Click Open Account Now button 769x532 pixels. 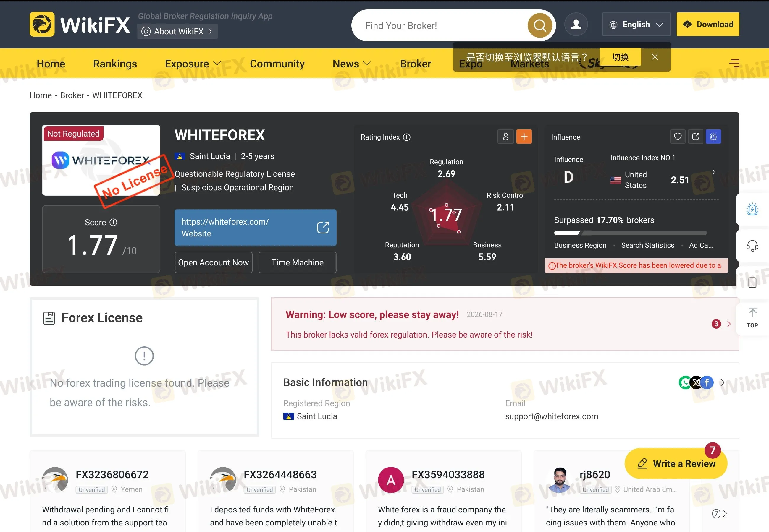pos(214,263)
